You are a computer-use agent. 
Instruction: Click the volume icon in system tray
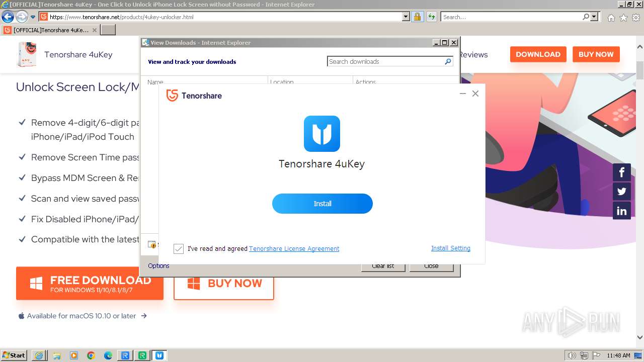coord(572,355)
